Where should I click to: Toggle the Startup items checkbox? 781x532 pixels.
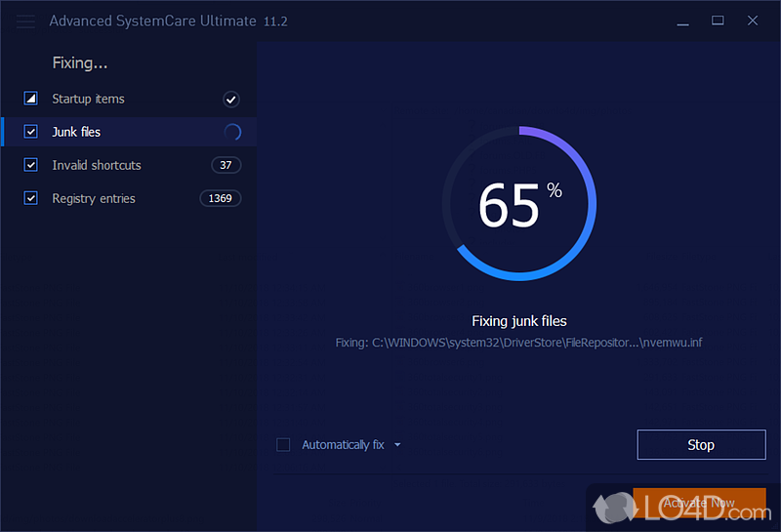[x=31, y=100]
